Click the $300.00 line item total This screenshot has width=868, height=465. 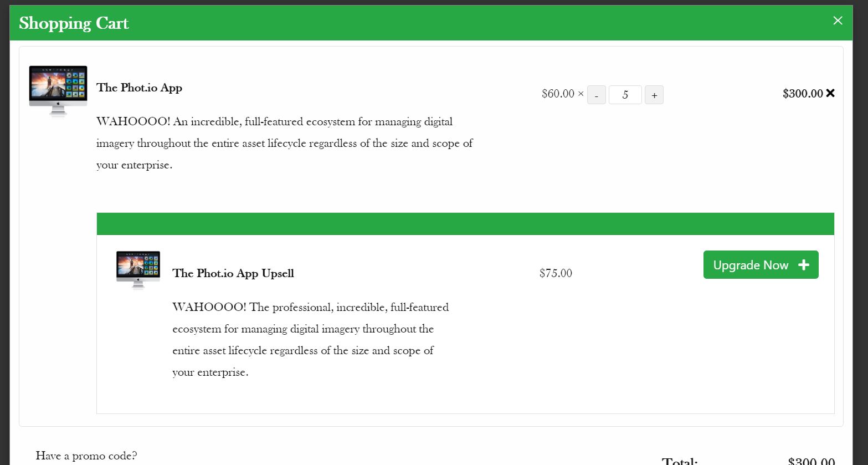(802, 94)
